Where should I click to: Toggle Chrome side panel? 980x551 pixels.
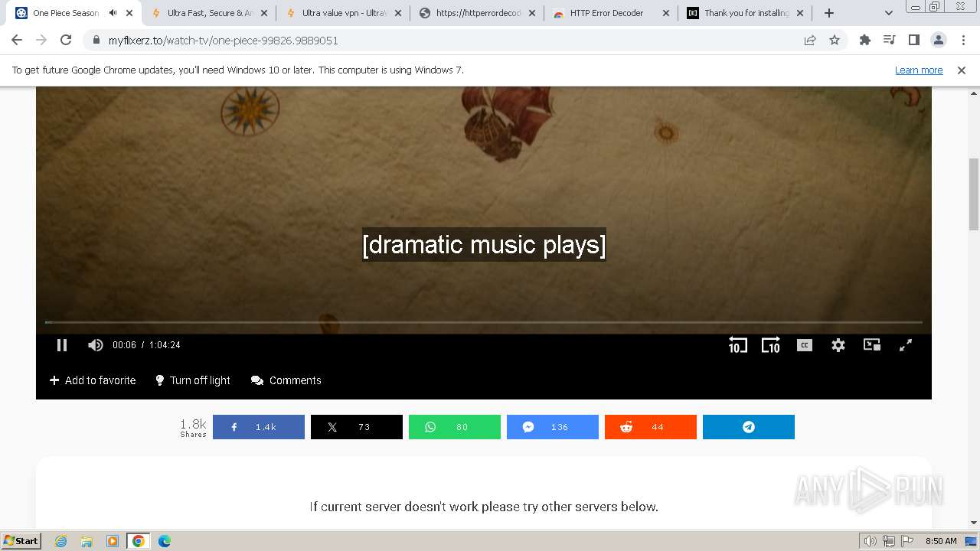[x=913, y=41]
